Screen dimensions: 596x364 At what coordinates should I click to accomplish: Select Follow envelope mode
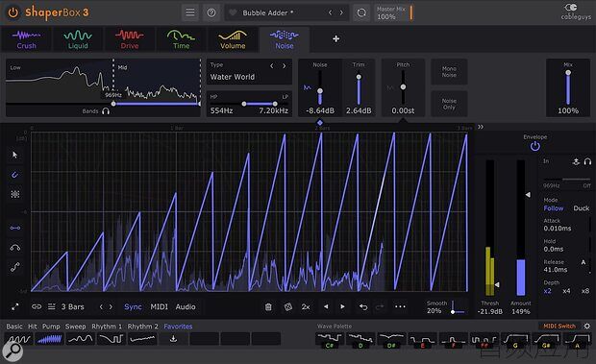pos(554,208)
